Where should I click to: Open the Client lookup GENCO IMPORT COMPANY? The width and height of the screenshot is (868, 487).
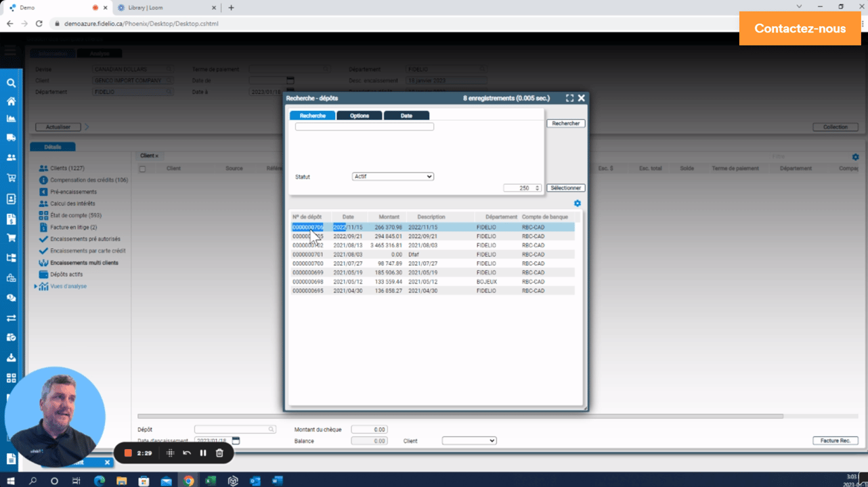point(133,80)
